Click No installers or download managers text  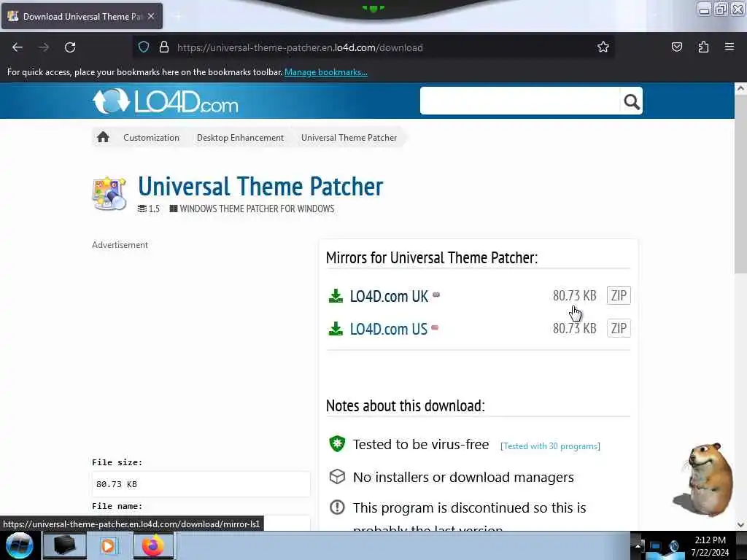463,477
